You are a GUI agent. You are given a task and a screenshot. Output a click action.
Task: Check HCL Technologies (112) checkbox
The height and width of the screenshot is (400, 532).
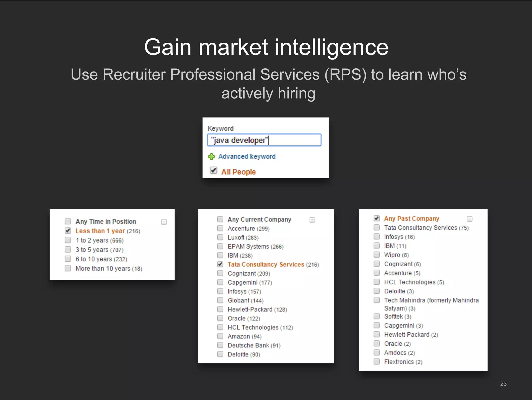220,327
